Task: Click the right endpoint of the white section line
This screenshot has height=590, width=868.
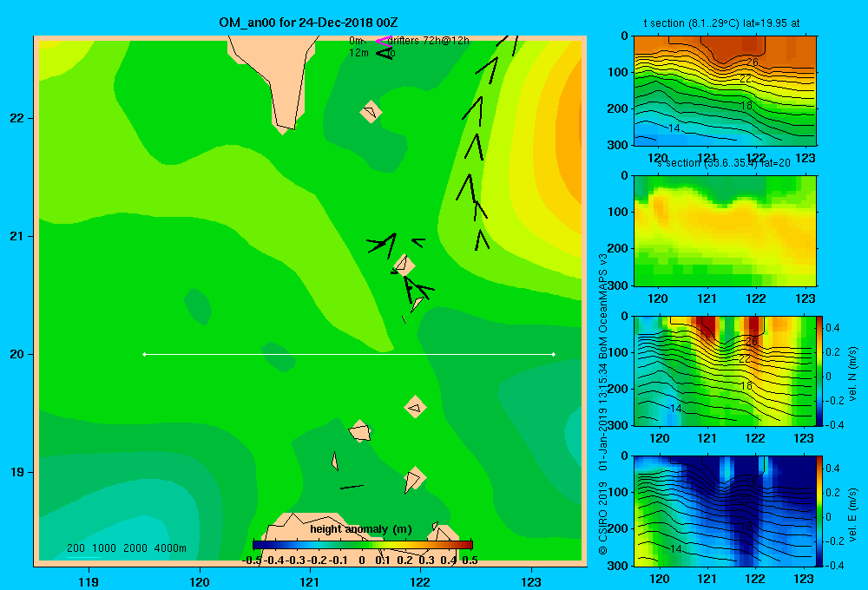Action: point(554,354)
